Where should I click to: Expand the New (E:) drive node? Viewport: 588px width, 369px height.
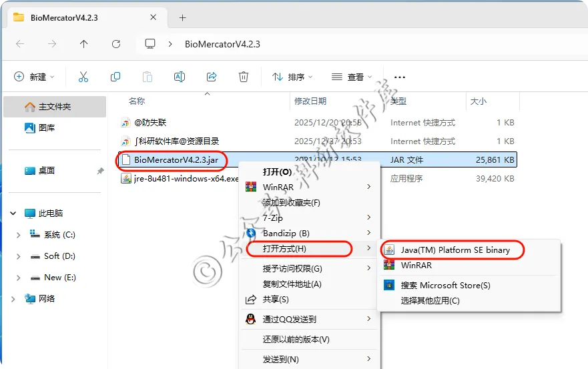(18, 278)
